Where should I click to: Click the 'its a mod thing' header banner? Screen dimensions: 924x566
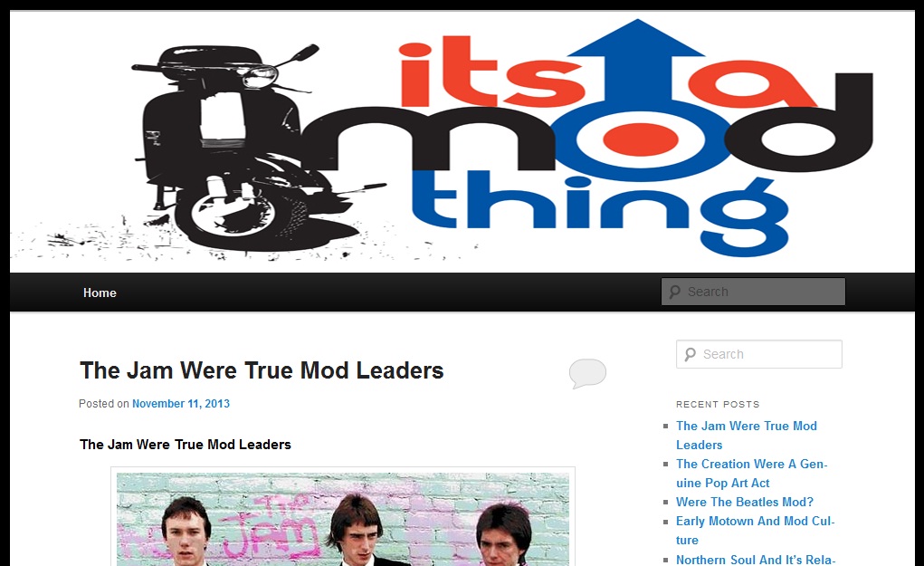tap(462, 141)
